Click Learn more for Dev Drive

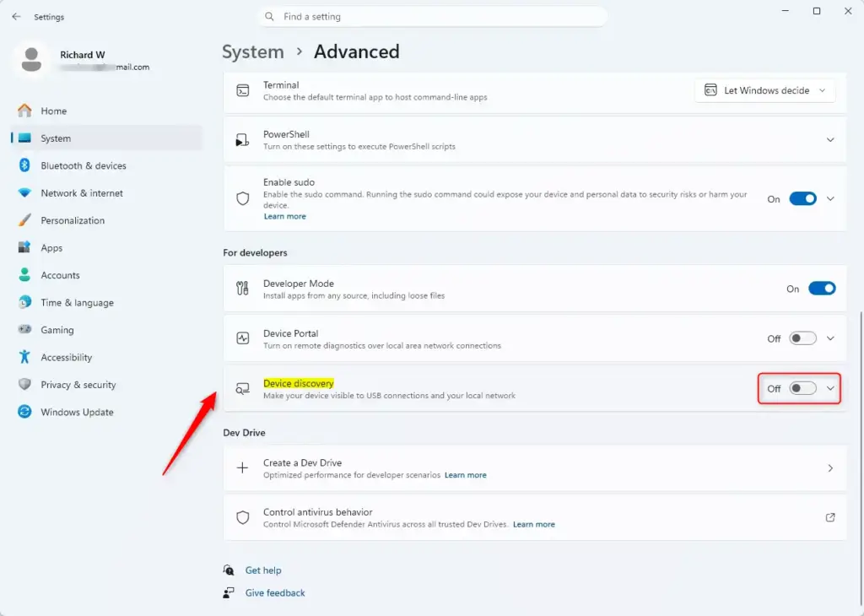(465, 475)
